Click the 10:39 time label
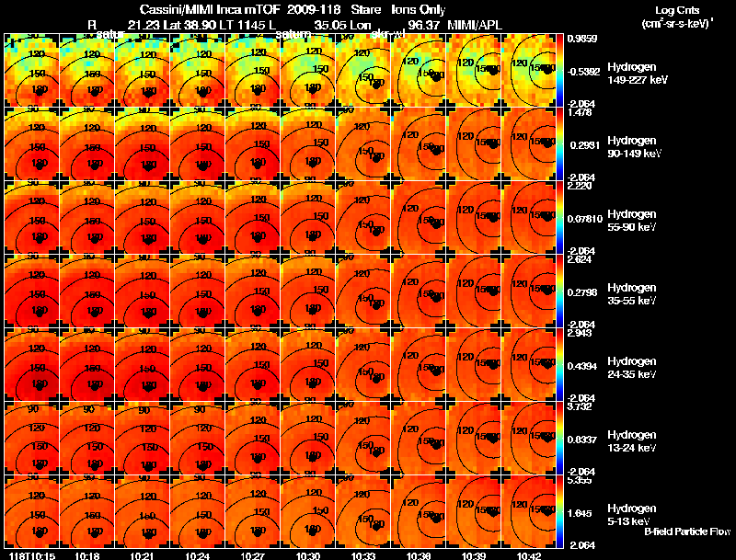The image size is (736, 560). (474, 555)
